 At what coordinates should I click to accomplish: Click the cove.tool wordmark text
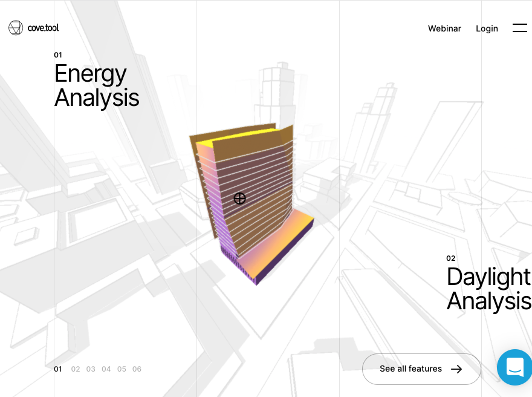[x=43, y=28]
